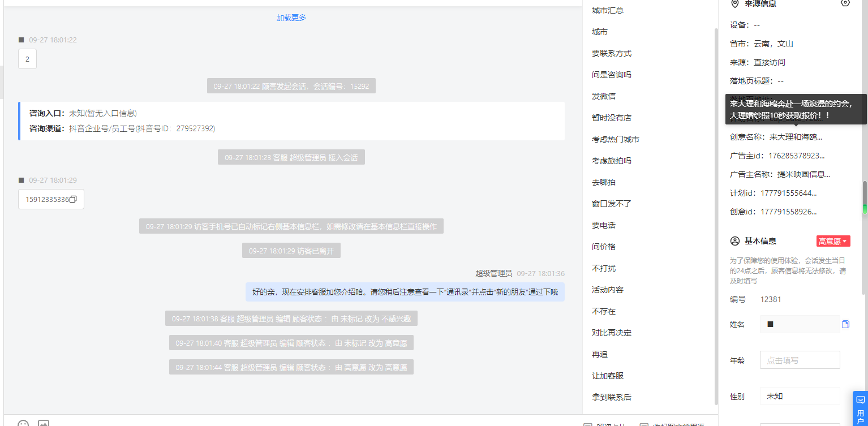Open the blue 用户 side tab
868x426 pixels.
[x=861, y=408]
